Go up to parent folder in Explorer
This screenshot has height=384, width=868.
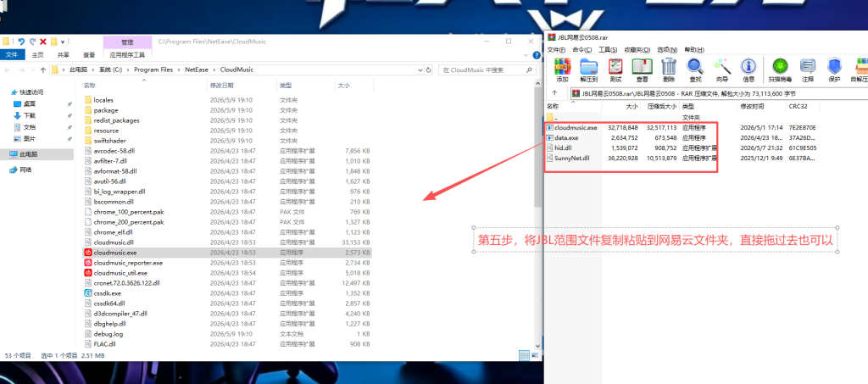click(x=43, y=70)
